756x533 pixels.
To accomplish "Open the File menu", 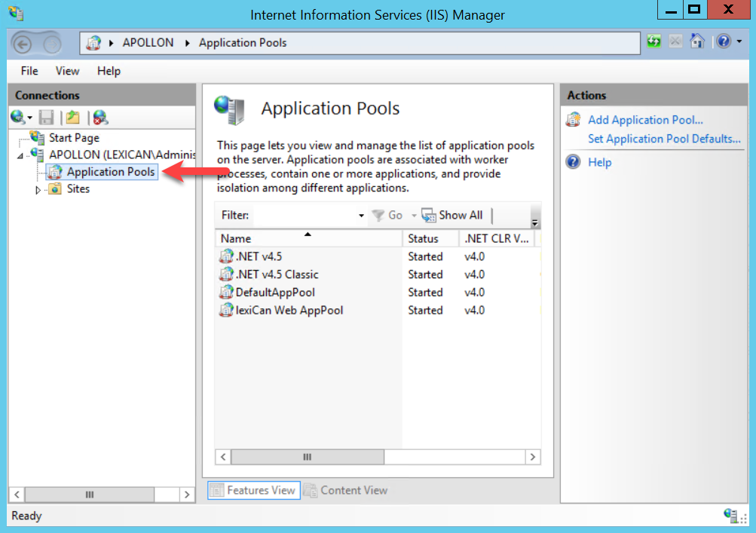I will click(29, 71).
